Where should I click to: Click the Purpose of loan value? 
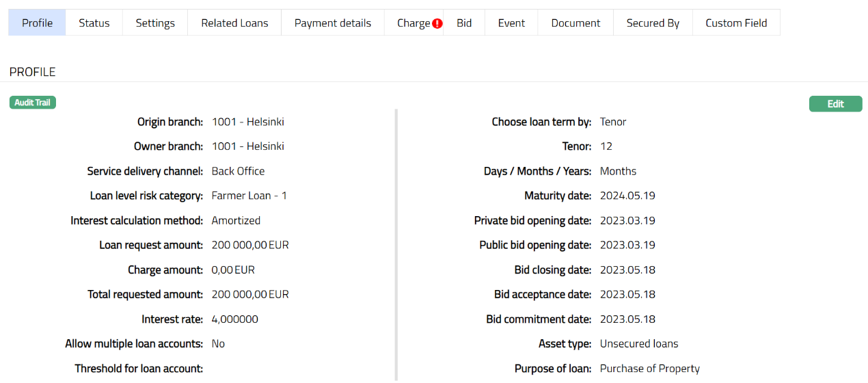pos(649,368)
